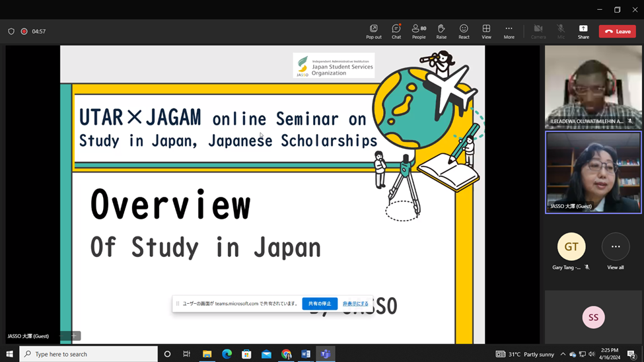
Task: Launch Microsoft Edge from taskbar
Action: click(x=227, y=354)
